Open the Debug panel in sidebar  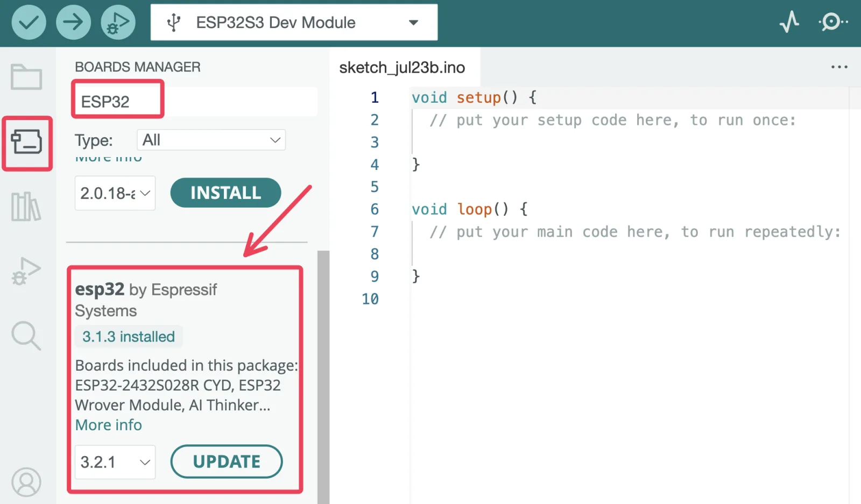coord(26,272)
